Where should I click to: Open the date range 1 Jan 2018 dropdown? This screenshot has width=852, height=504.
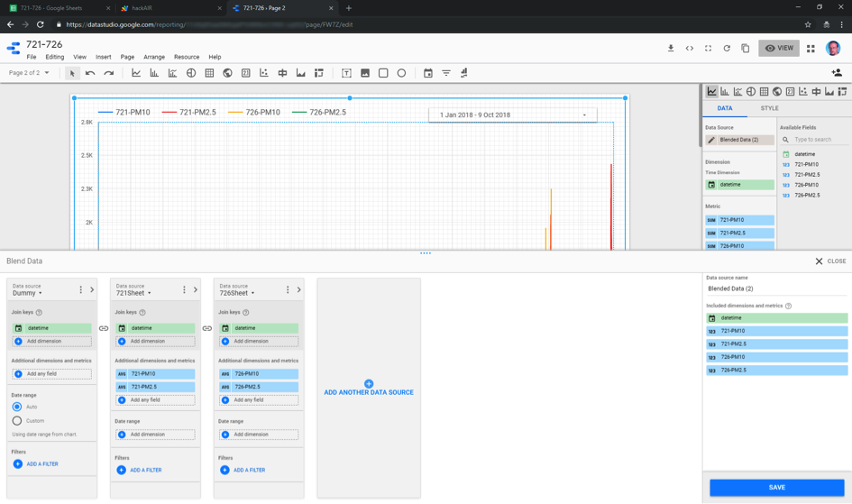(512, 115)
